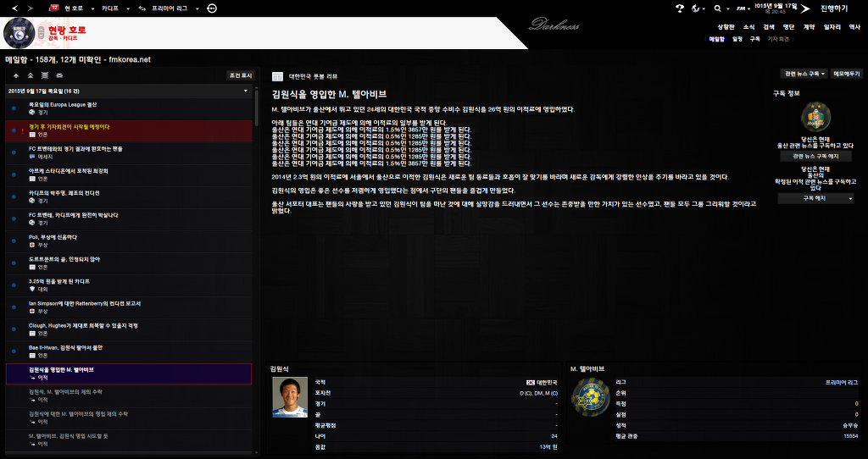Screen dimensions: 868x459
Task: Open message Bae Il-Hwan, 김원식 팔아서 불만
Action: click(129, 351)
